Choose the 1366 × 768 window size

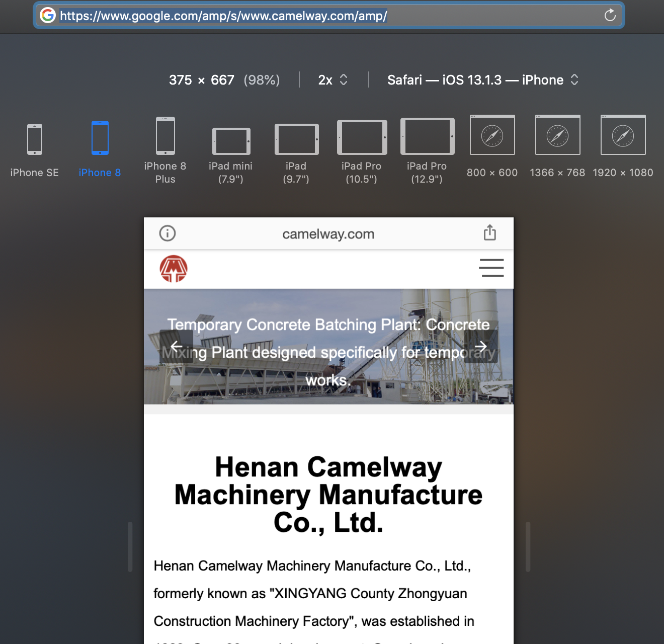click(557, 146)
